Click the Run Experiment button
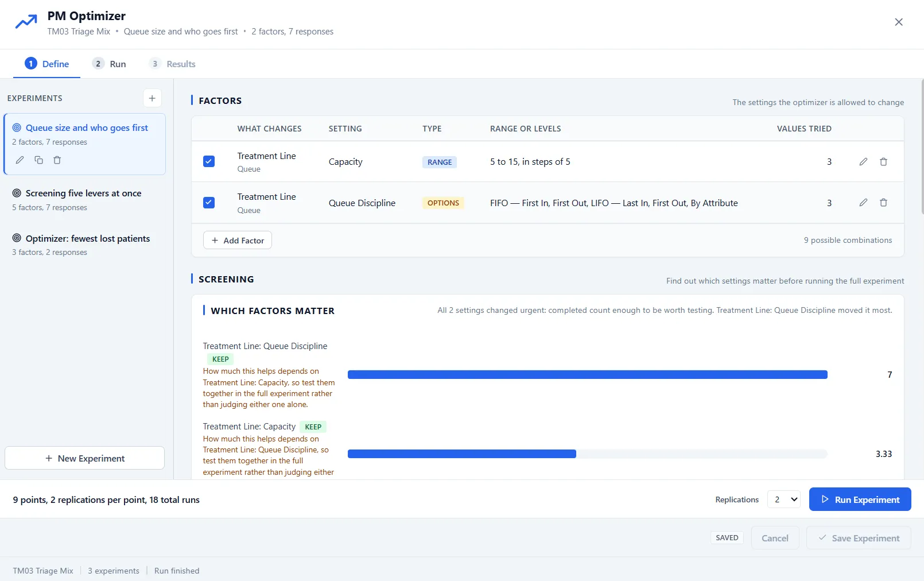This screenshot has height=581, width=924. 860,499
